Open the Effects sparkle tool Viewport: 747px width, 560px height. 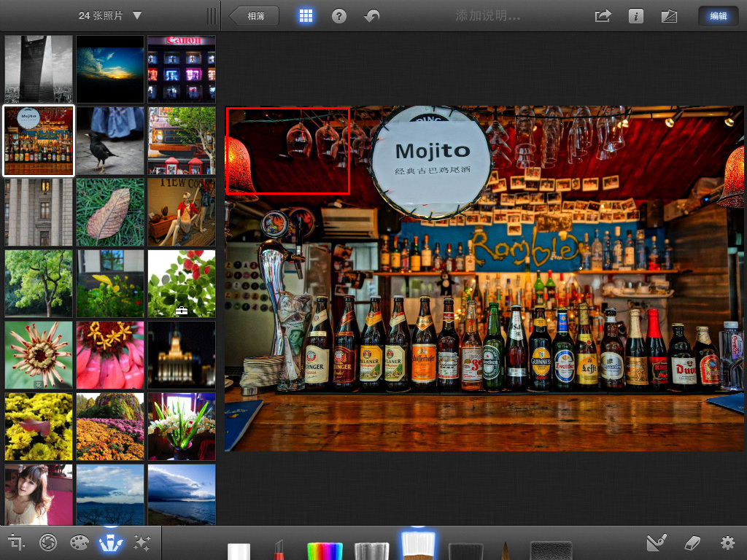pos(142,542)
